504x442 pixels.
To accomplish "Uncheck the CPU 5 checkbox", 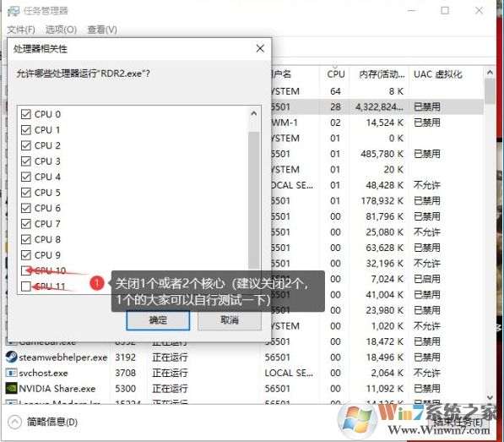I will (26, 193).
